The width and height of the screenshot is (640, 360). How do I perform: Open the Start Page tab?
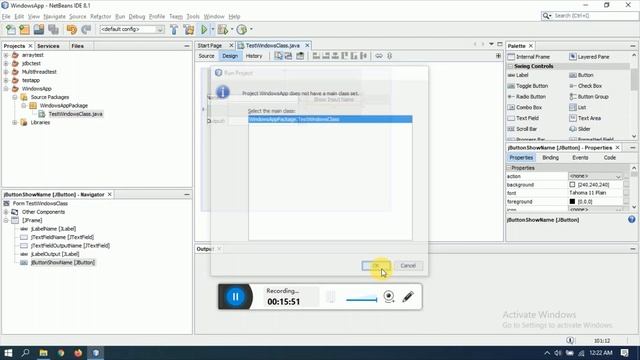(x=210, y=46)
